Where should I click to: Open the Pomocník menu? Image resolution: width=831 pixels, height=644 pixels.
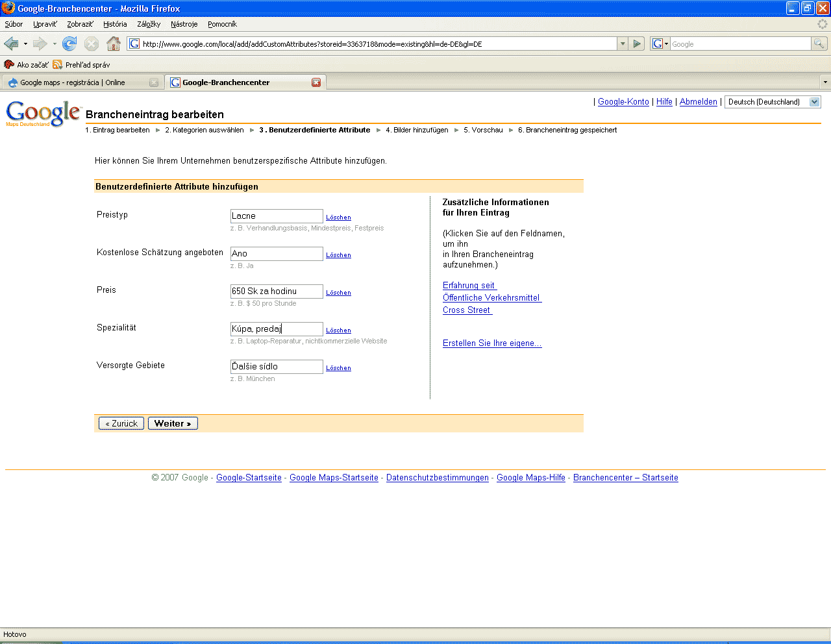coord(222,24)
